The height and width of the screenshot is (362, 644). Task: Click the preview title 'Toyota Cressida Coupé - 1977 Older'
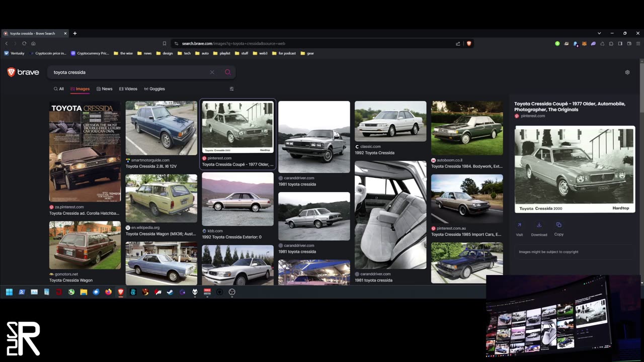click(570, 107)
